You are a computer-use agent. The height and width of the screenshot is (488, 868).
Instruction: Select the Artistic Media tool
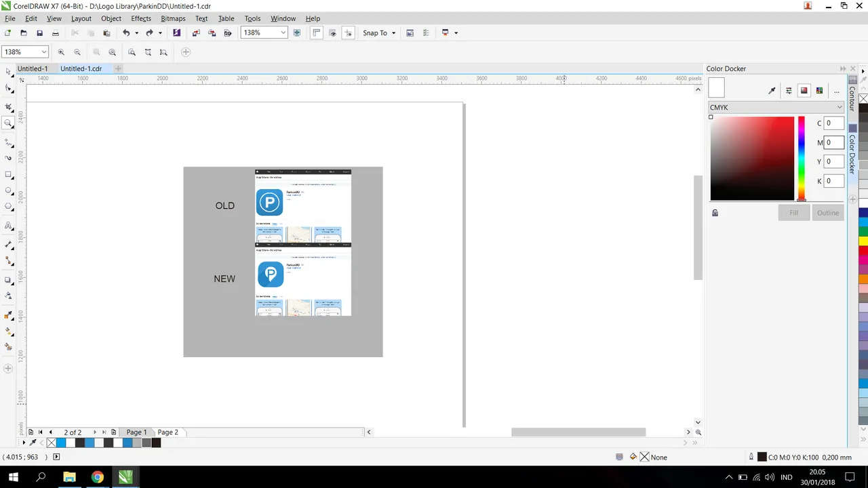(x=8, y=158)
